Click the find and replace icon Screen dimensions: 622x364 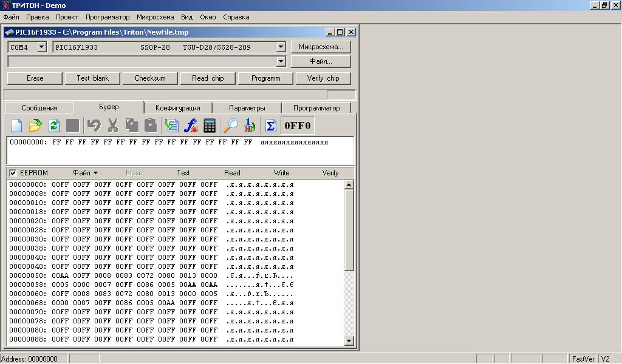[x=250, y=126]
